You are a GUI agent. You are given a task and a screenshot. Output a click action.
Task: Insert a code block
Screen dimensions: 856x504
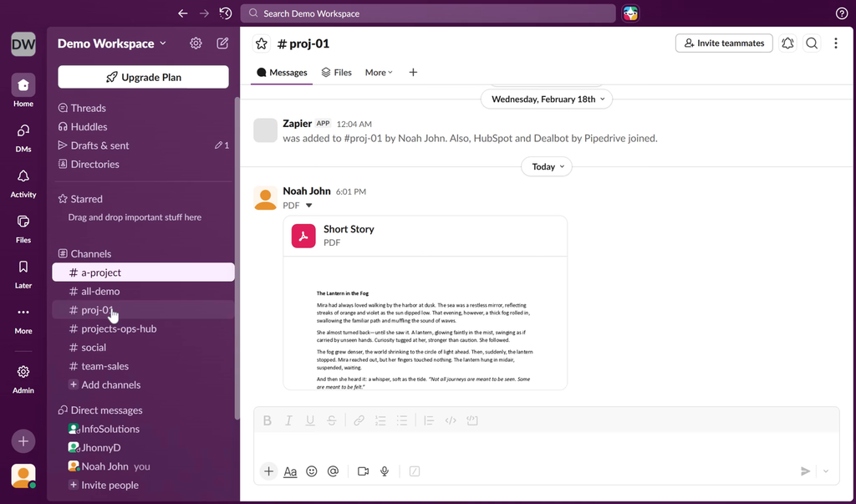(x=471, y=420)
